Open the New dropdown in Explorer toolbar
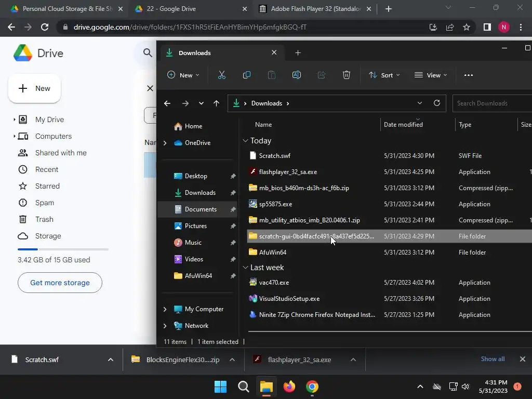Image resolution: width=532 pixels, height=399 pixels. [x=183, y=75]
